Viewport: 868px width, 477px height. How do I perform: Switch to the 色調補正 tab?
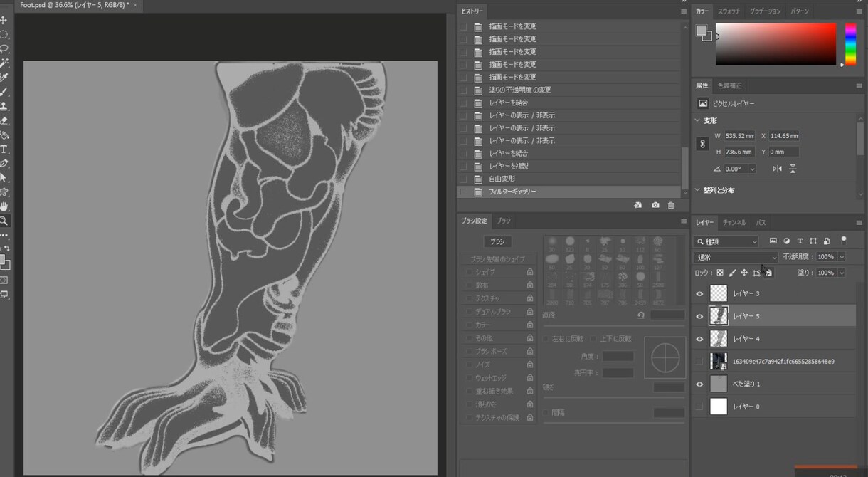click(x=729, y=85)
